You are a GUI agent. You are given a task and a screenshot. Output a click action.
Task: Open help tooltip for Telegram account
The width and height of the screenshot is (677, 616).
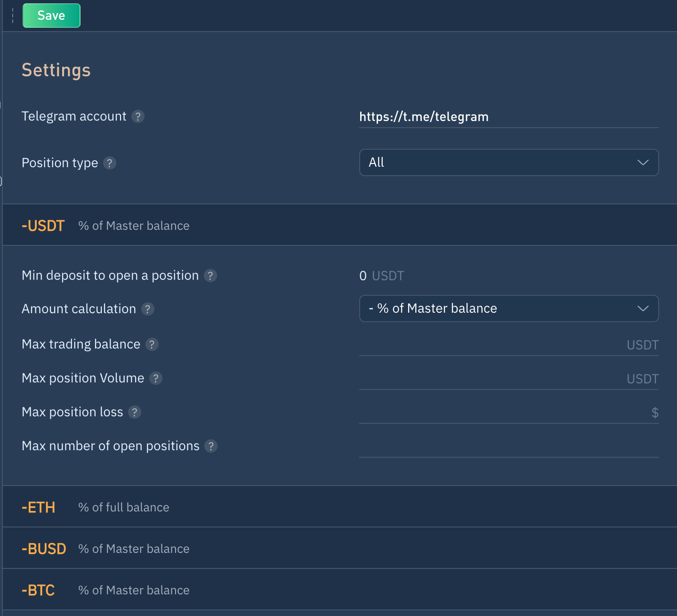(137, 116)
